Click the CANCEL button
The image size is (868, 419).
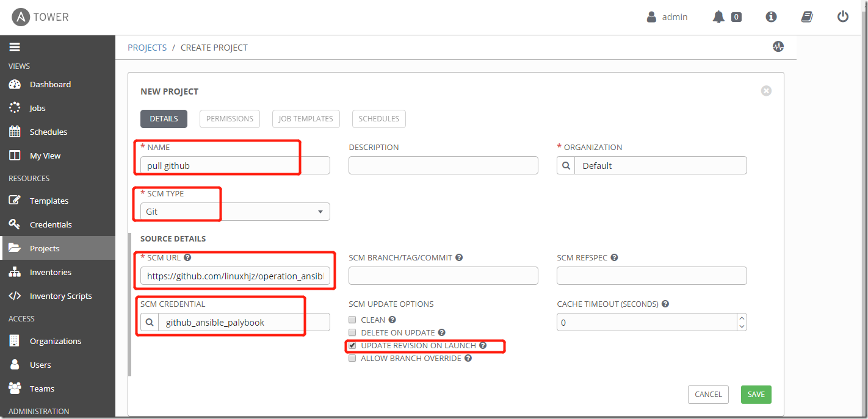pyautogui.click(x=708, y=395)
